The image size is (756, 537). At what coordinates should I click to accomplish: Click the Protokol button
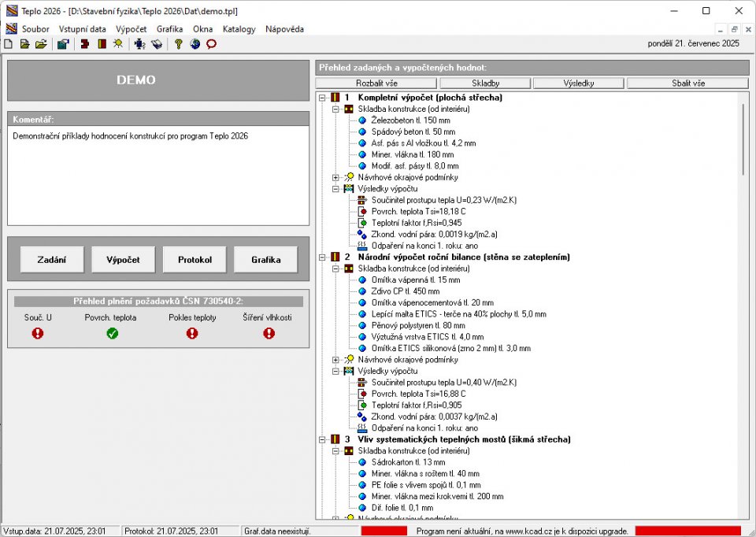(195, 260)
